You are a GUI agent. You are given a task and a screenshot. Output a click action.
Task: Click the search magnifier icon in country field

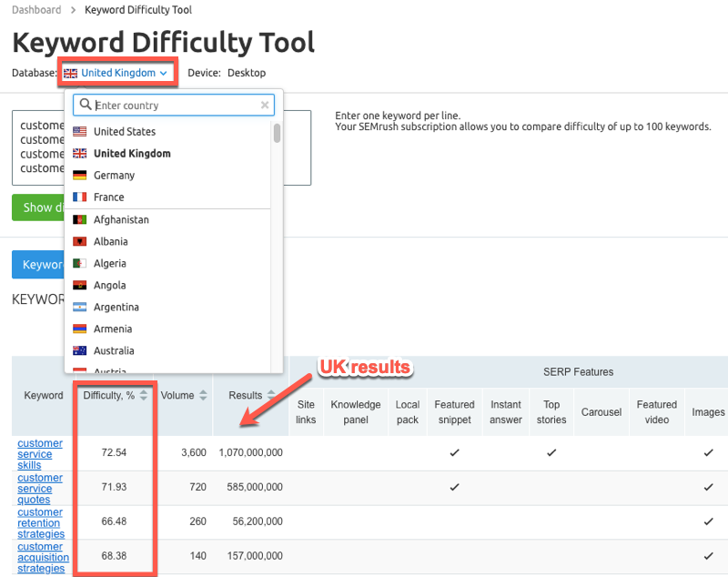pos(86,106)
